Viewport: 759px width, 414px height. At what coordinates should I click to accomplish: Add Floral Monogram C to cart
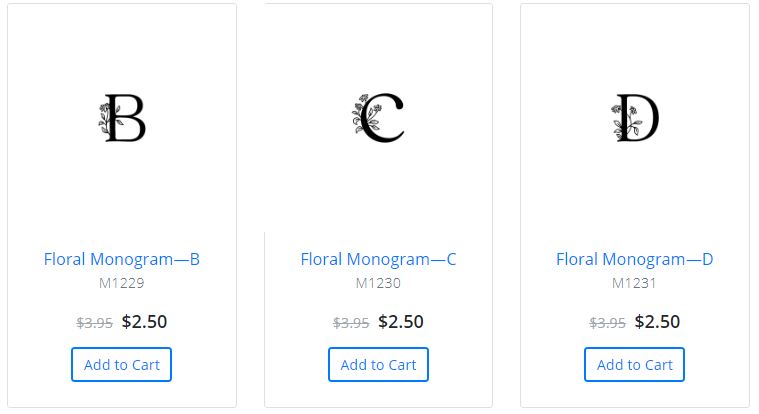pos(378,364)
